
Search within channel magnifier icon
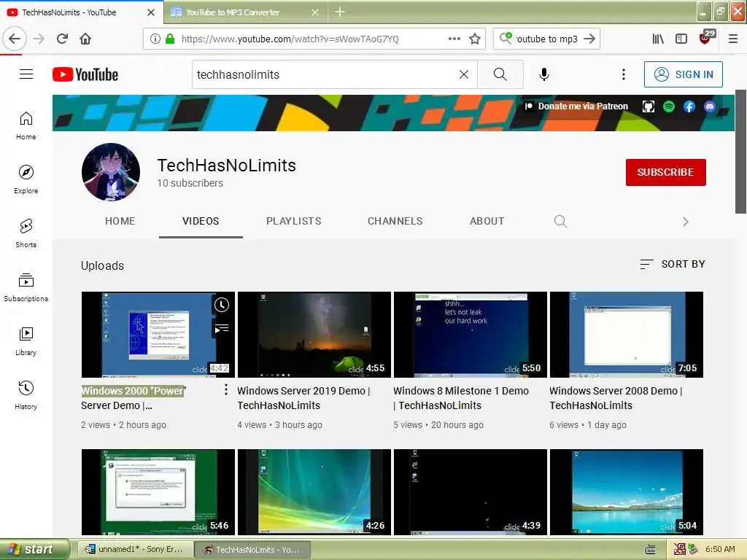[x=561, y=222]
